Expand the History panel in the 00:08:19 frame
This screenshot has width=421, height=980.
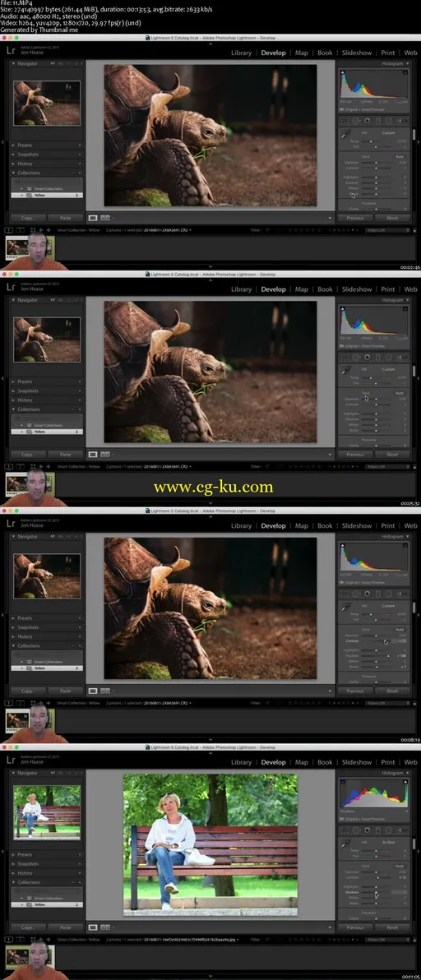(x=14, y=636)
